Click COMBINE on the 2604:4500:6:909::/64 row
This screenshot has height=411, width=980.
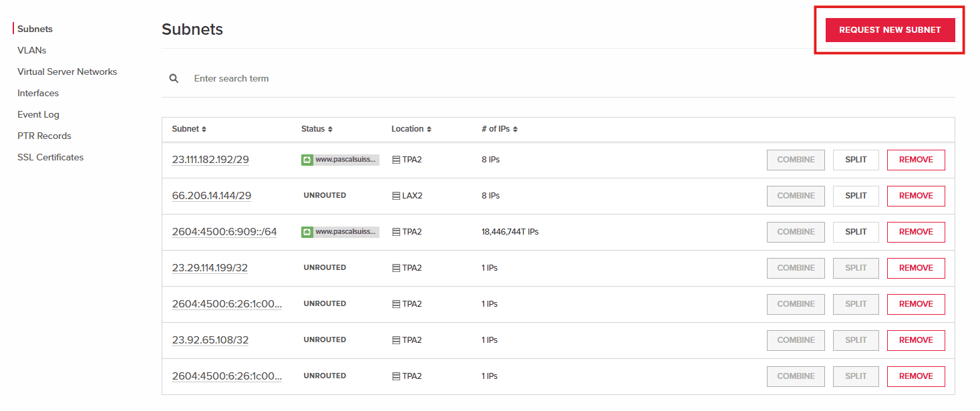coord(796,231)
